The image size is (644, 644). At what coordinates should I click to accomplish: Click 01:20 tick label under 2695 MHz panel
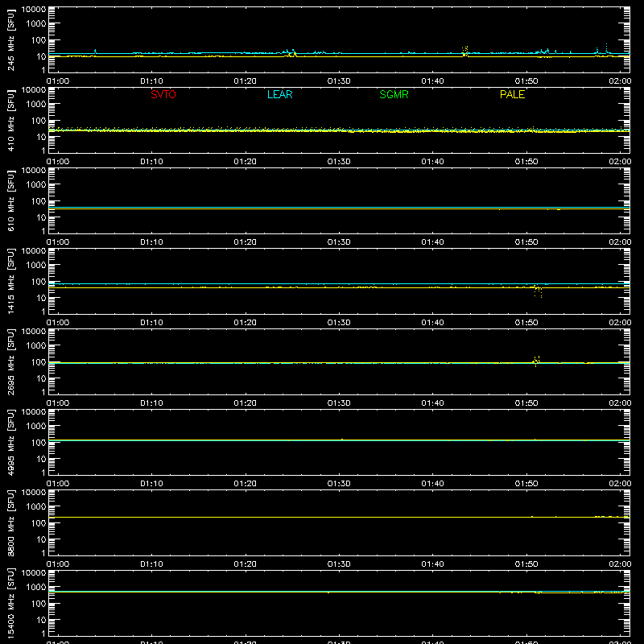[x=246, y=403]
